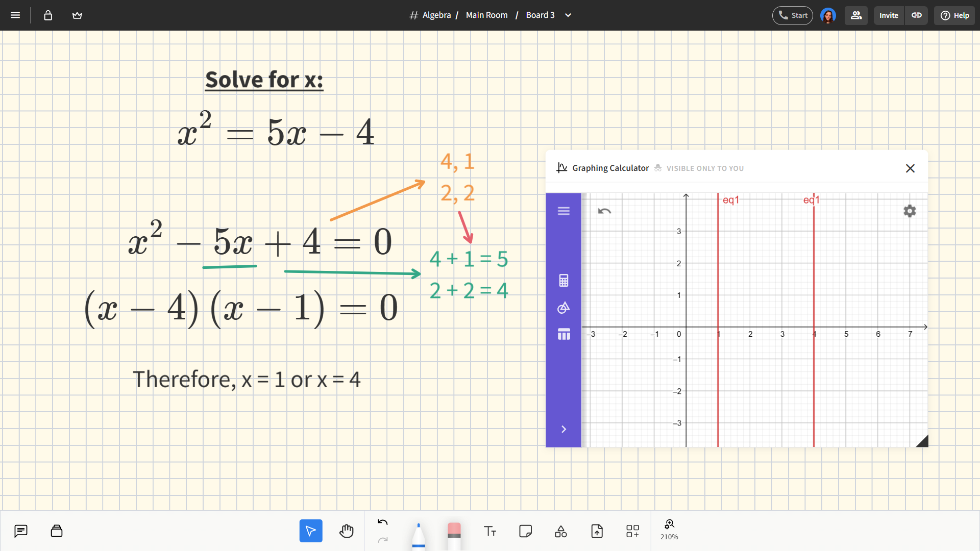Click the eq1 label on line x=4
The image size is (980, 551).
[x=811, y=200]
